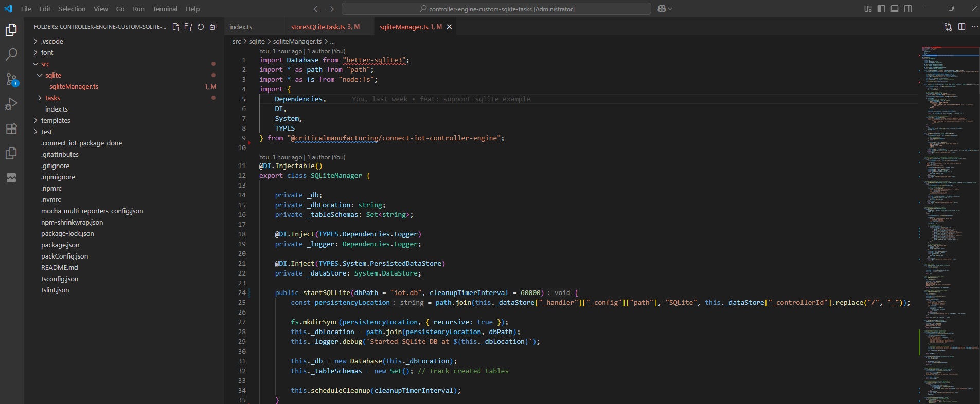
Task: Collapse the sqlite folder
Action: coord(53,75)
